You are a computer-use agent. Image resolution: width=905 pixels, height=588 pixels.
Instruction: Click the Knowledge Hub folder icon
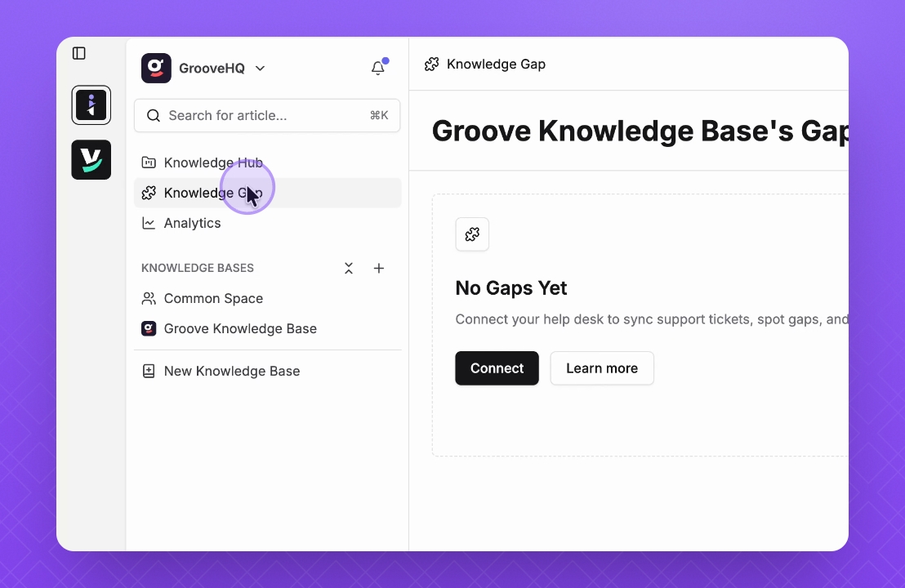click(149, 163)
